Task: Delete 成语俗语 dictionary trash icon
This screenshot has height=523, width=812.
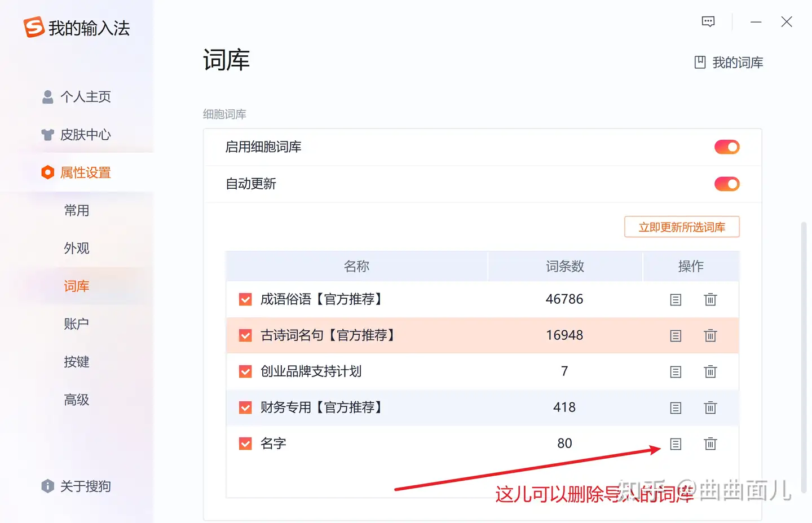Action: (710, 299)
